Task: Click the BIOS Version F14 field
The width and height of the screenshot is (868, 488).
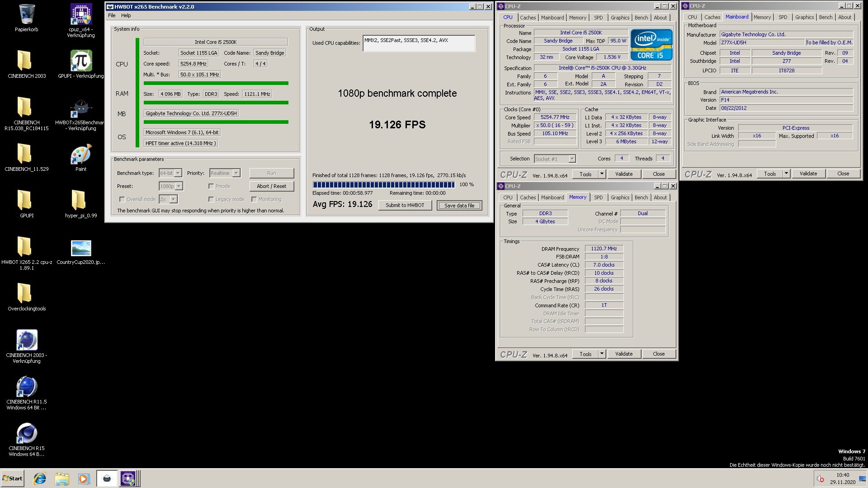Action: [x=786, y=100]
